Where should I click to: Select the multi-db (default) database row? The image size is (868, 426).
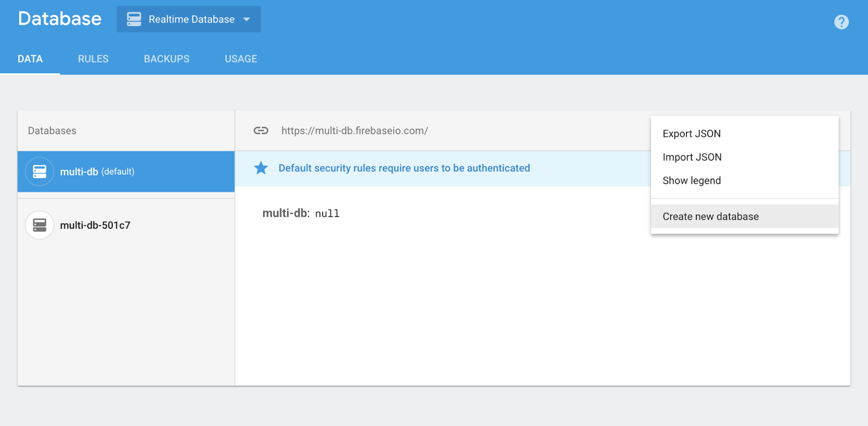(x=126, y=171)
